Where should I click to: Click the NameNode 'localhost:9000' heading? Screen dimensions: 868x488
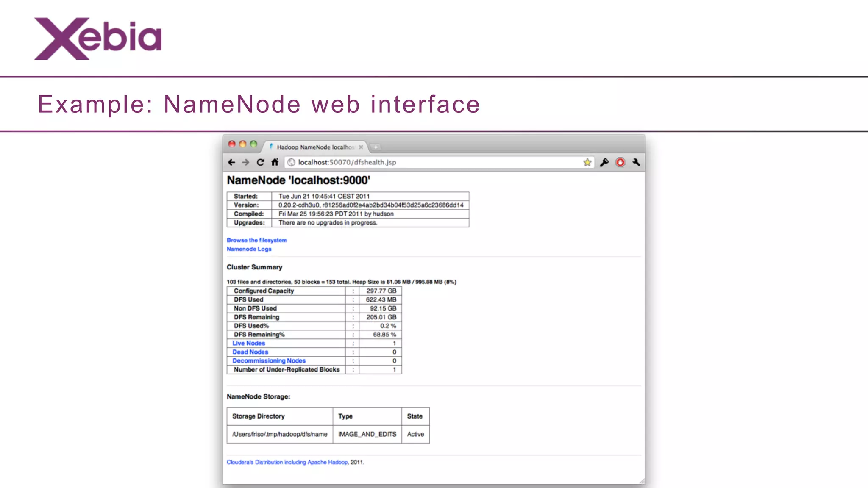[x=298, y=180]
